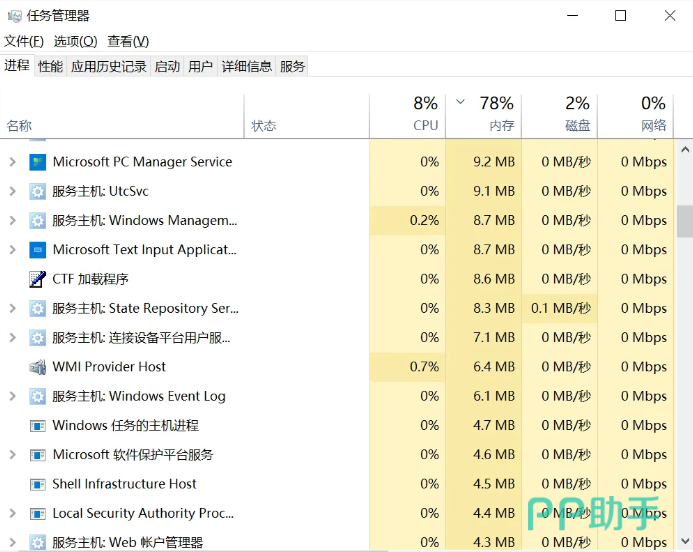Click the Shell Infrastructure Host icon

[38, 484]
